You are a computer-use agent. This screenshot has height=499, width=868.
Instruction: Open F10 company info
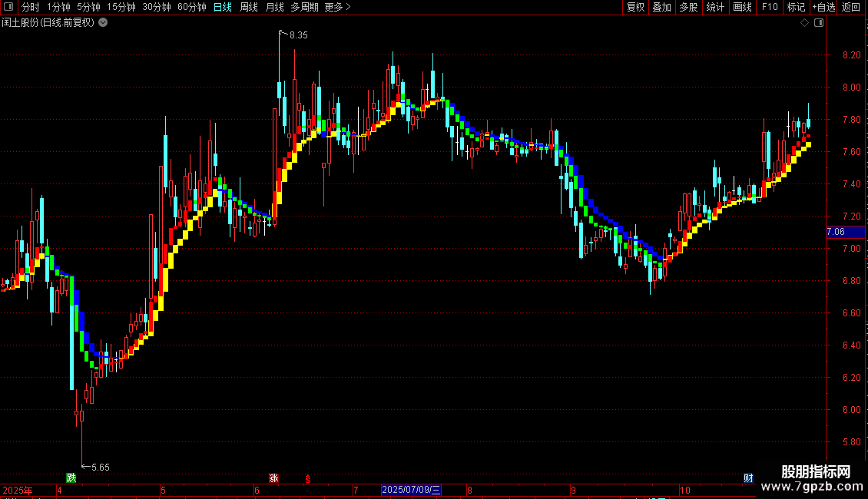tap(770, 7)
